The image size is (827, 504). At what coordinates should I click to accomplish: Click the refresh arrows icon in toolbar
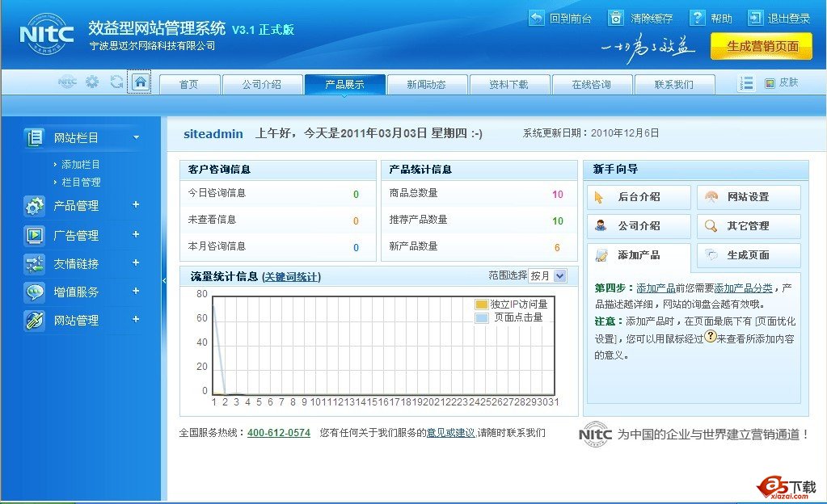pyautogui.click(x=116, y=82)
